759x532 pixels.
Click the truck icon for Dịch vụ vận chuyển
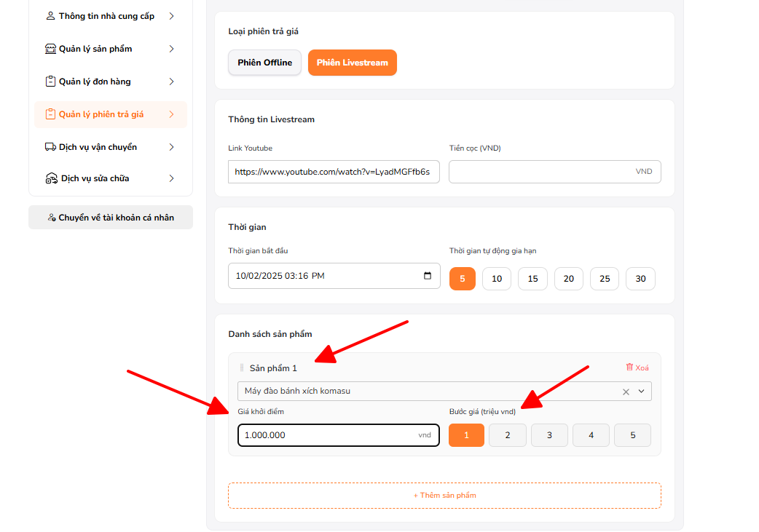(x=50, y=147)
